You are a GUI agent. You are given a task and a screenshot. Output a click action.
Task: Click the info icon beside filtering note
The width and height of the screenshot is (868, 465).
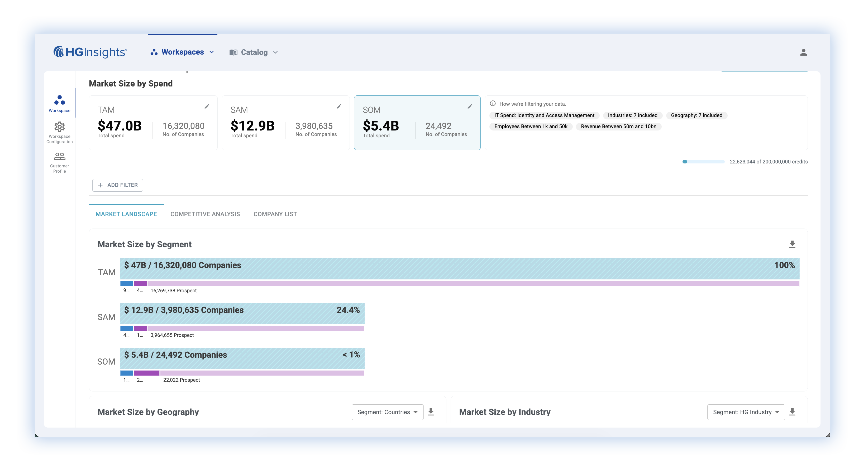click(493, 103)
